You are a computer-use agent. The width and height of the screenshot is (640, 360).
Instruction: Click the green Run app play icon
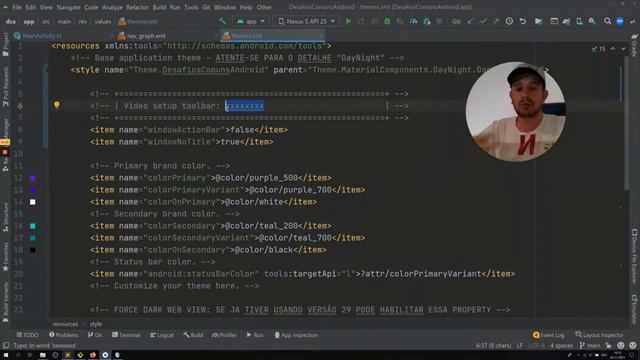(x=348, y=21)
